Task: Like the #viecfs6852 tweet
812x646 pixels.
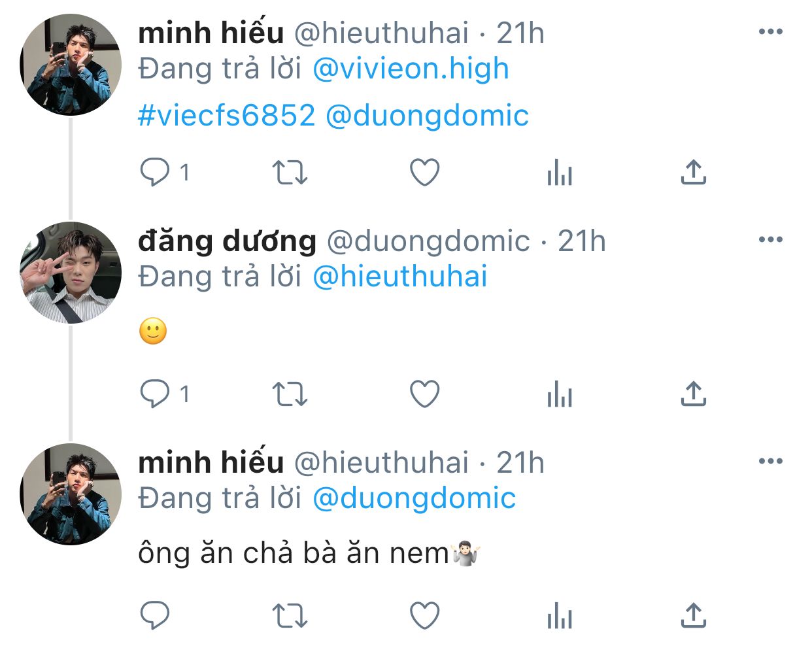Action: coord(424,173)
